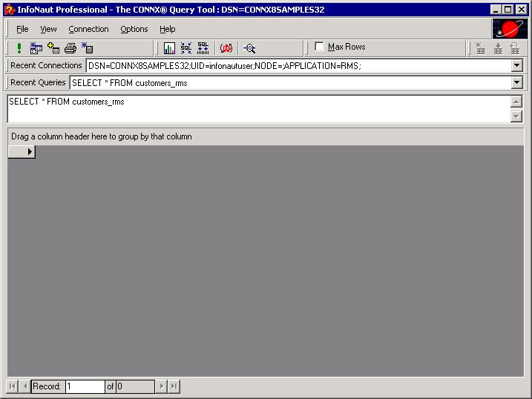Click the total records field showing 0
532x399 pixels.
pos(135,386)
